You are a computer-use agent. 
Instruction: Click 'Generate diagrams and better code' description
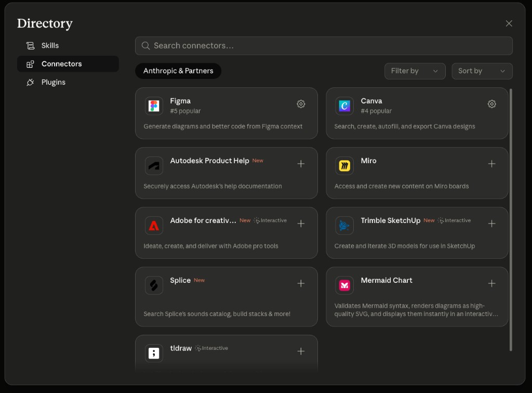click(x=223, y=126)
